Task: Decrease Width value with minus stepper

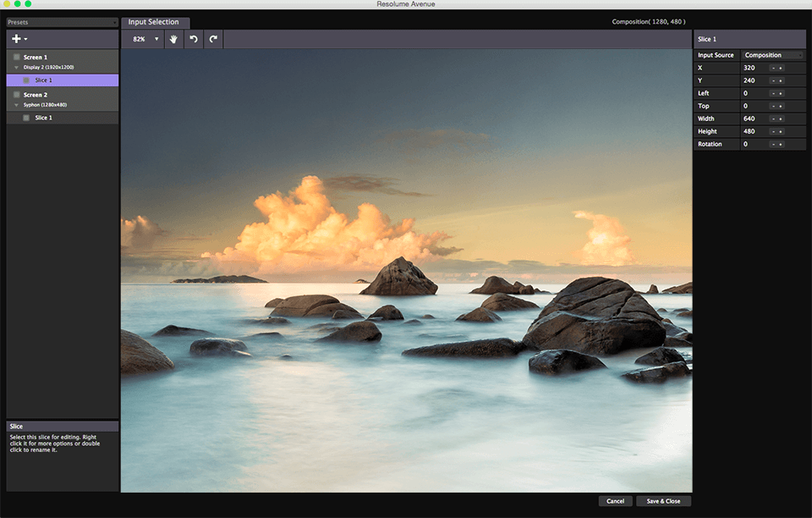Action: click(x=772, y=119)
